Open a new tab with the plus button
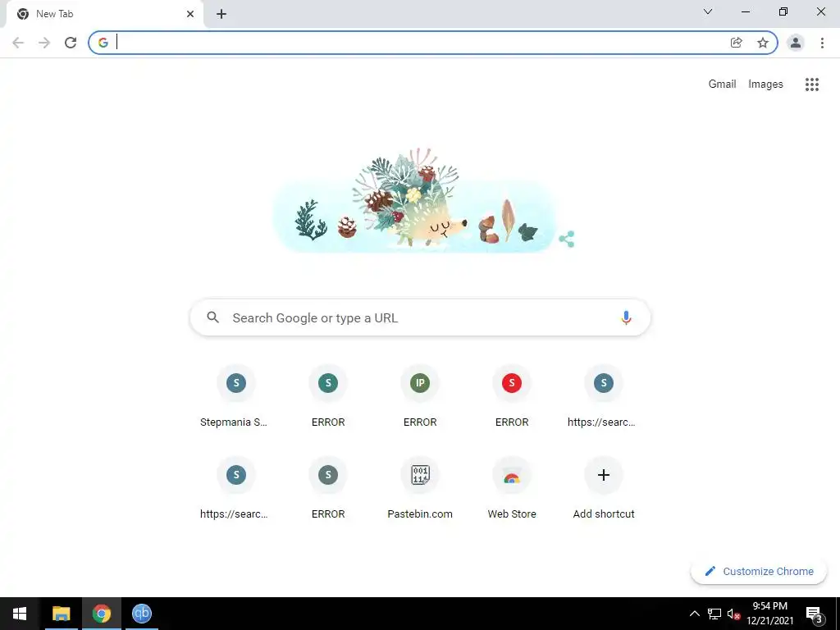This screenshot has width=840, height=630. [221, 14]
